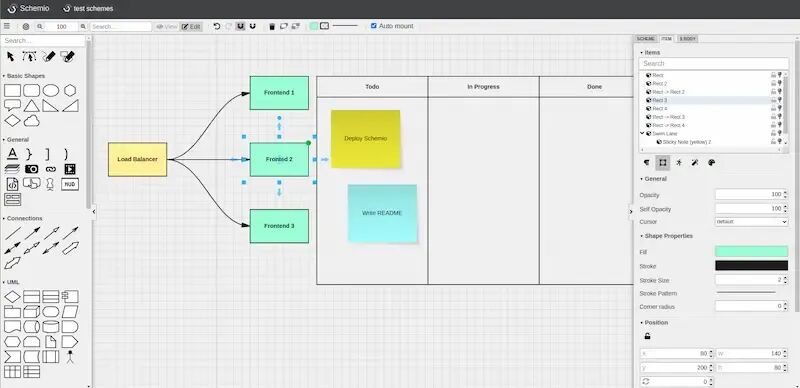Image resolution: width=800 pixels, height=388 pixels.
Task: Click the toolbar fill color swatch
Action: [x=313, y=26]
